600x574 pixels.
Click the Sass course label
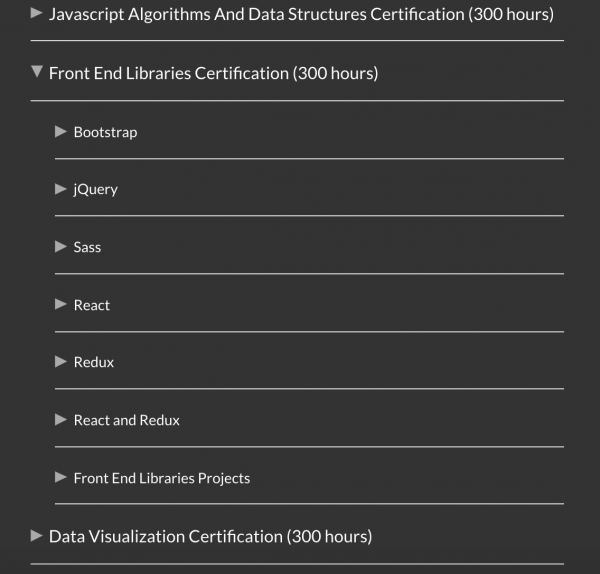(x=87, y=247)
